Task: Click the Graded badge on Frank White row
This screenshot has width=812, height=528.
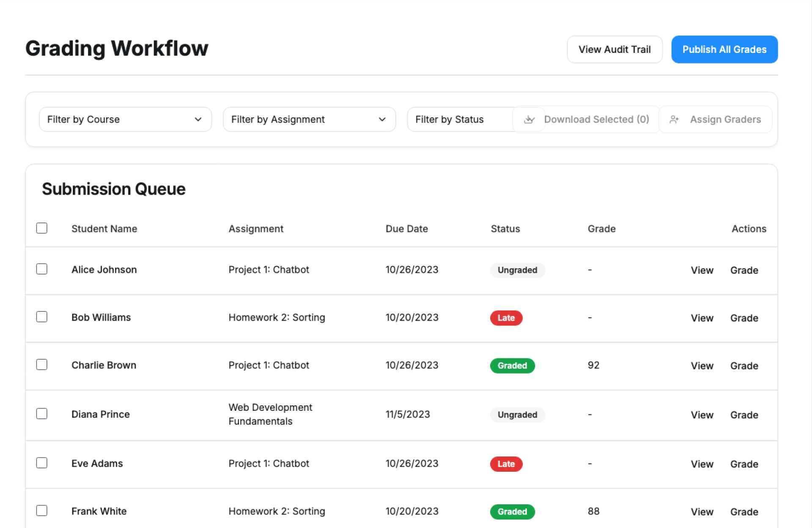Action: (x=512, y=511)
